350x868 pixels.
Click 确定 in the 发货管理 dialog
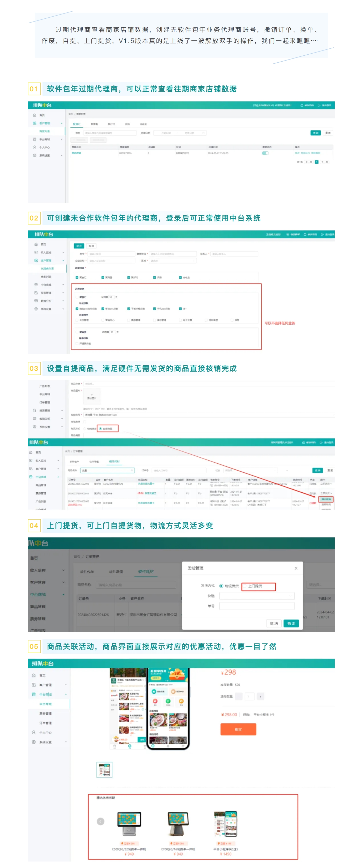tap(291, 623)
